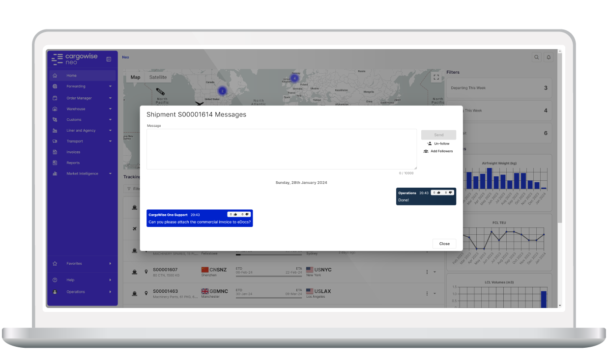The image size is (608, 364).
Task: Click the map fullscreen icon
Action: coord(436,77)
